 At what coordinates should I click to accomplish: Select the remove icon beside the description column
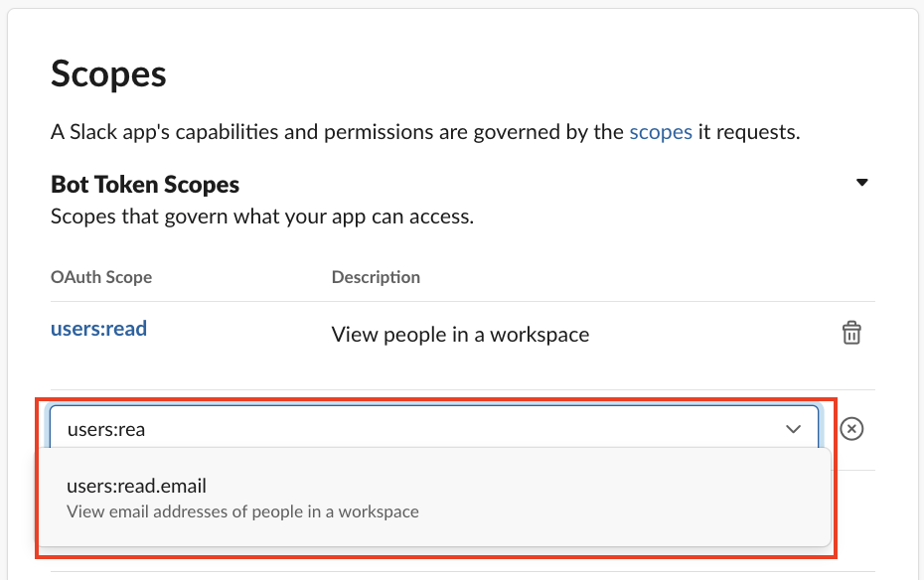tap(851, 333)
